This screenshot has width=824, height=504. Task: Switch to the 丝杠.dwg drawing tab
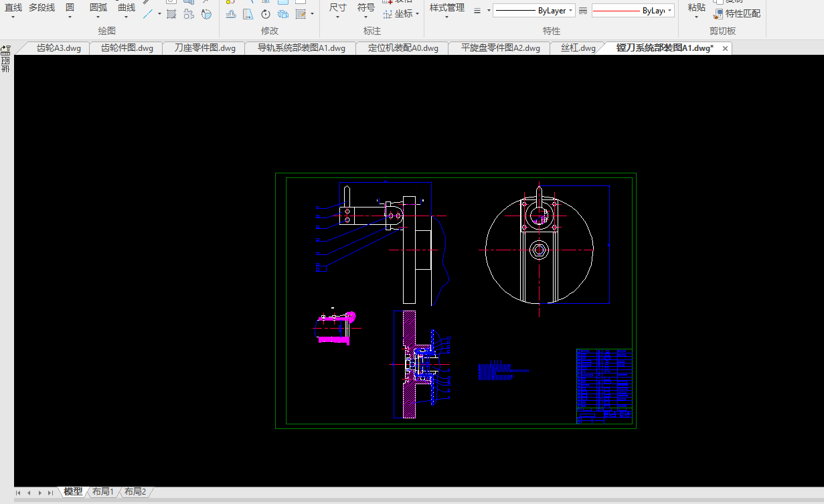(x=578, y=48)
